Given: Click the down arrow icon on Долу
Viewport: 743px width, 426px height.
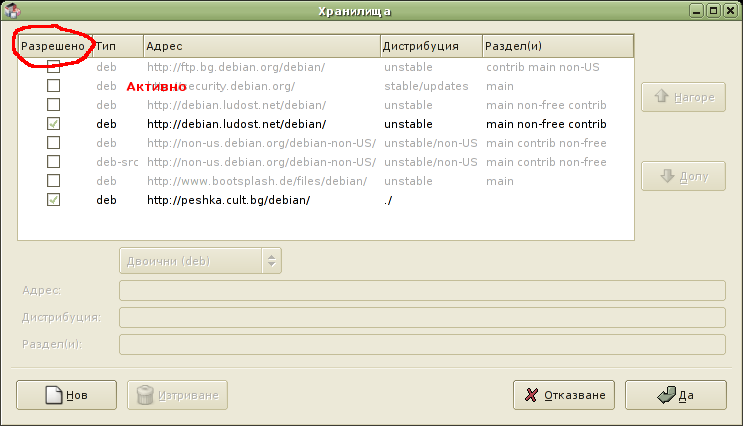Looking at the screenshot, I should (666, 176).
